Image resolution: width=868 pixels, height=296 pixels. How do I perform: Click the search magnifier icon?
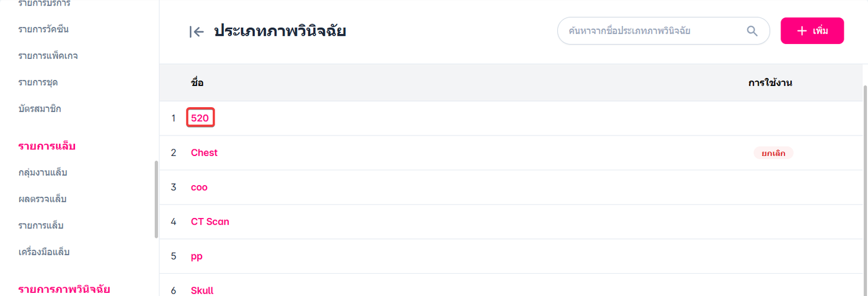[752, 31]
